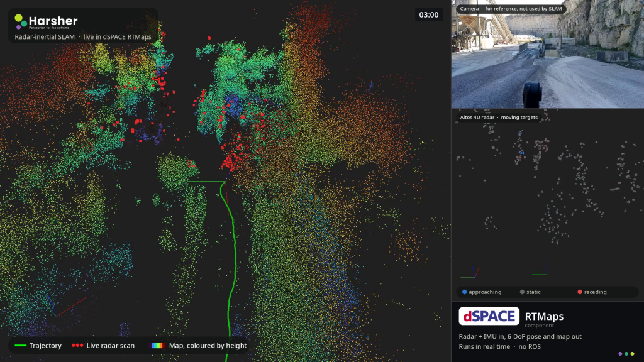Click the 'Live radar scan' legend label
644x362 pixels.
[x=111, y=346]
